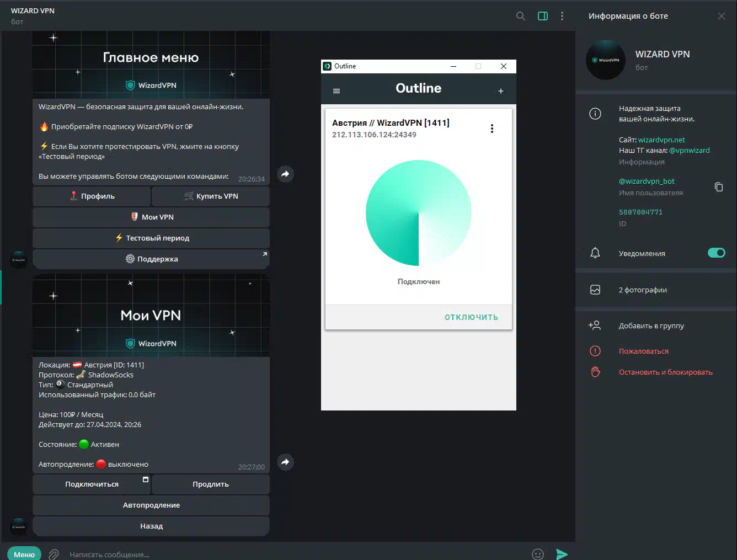737x560 pixels.
Task: Click the Подключиться button
Action: pos(92,484)
